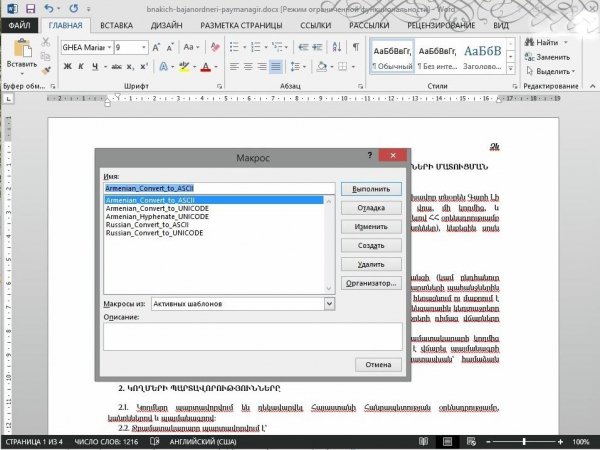Select Russian_Convert_to_ASCII macro

[147, 225]
